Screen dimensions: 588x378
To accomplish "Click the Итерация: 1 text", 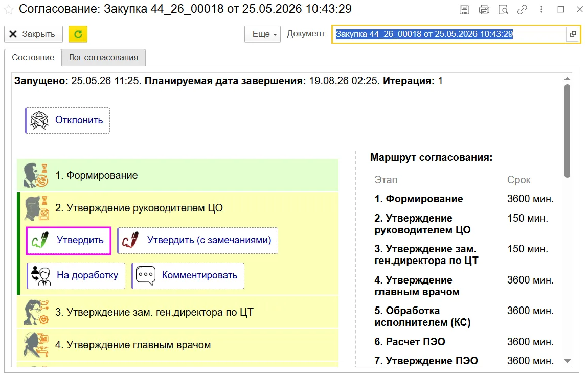I will [x=413, y=81].
